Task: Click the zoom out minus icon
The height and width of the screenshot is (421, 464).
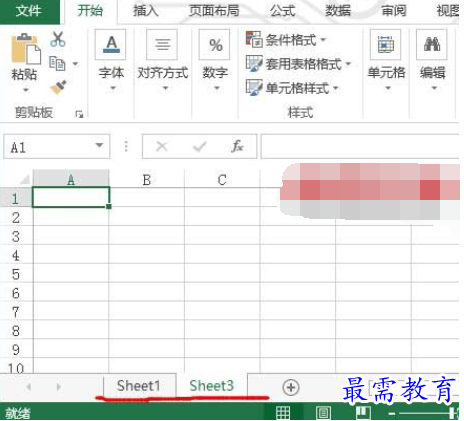Action: (x=392, y=414)
